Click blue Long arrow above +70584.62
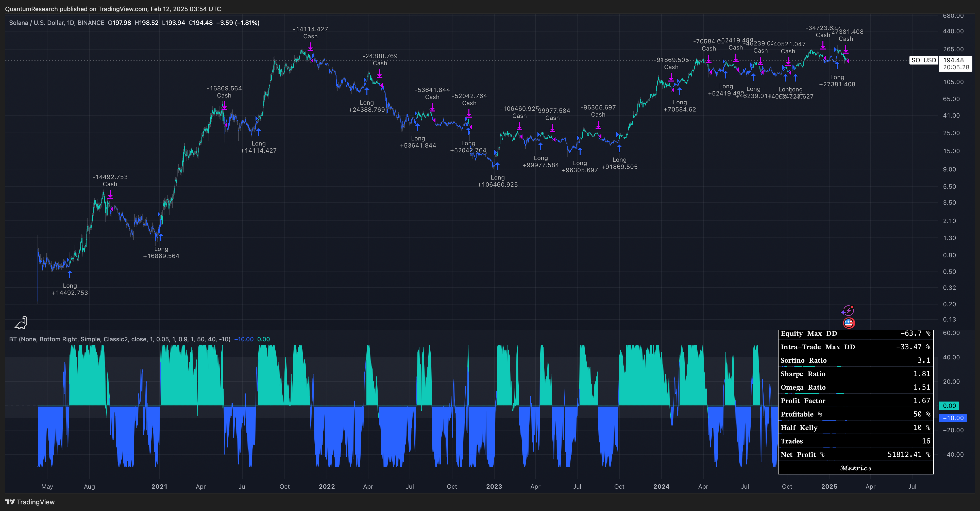 point(680,91)
